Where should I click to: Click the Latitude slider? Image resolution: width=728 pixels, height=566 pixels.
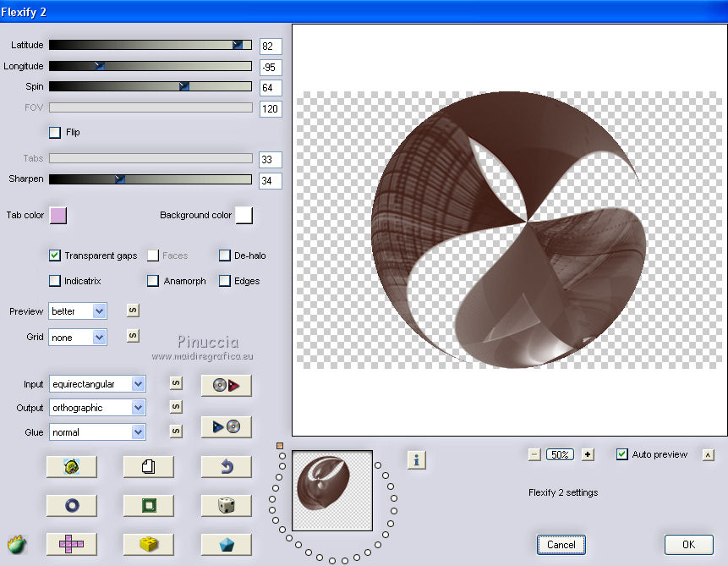coord(151,45)
